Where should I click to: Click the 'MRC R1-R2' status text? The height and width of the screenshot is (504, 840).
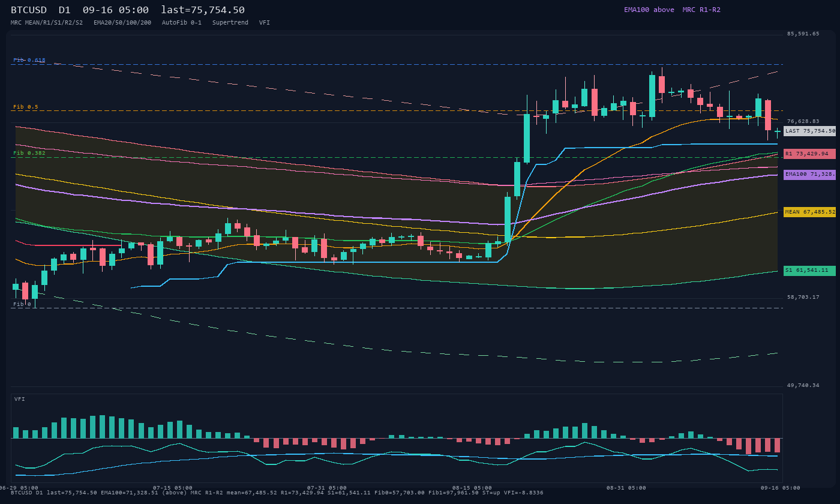tap(701, 10)
